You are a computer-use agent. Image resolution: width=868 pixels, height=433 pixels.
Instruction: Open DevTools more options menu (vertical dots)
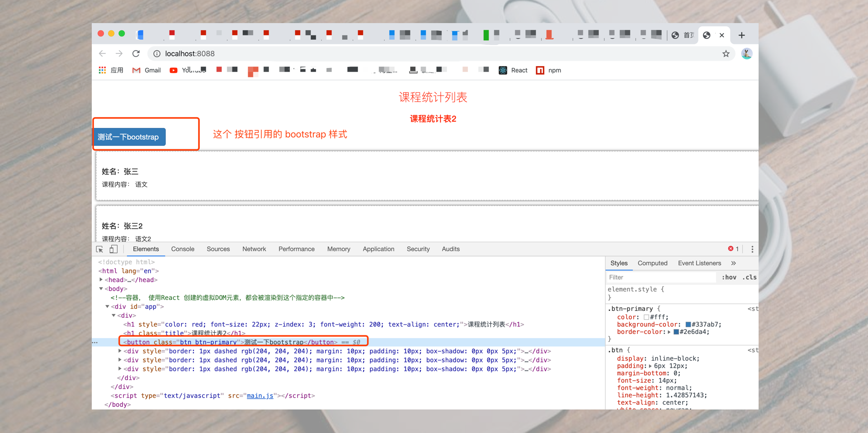752,249
